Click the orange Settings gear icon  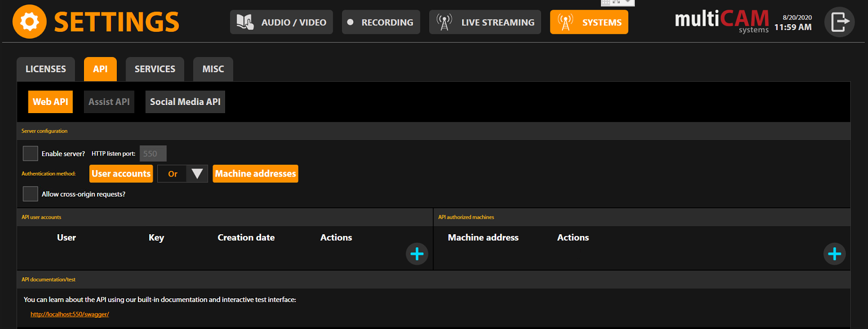[x=30, y=22]
